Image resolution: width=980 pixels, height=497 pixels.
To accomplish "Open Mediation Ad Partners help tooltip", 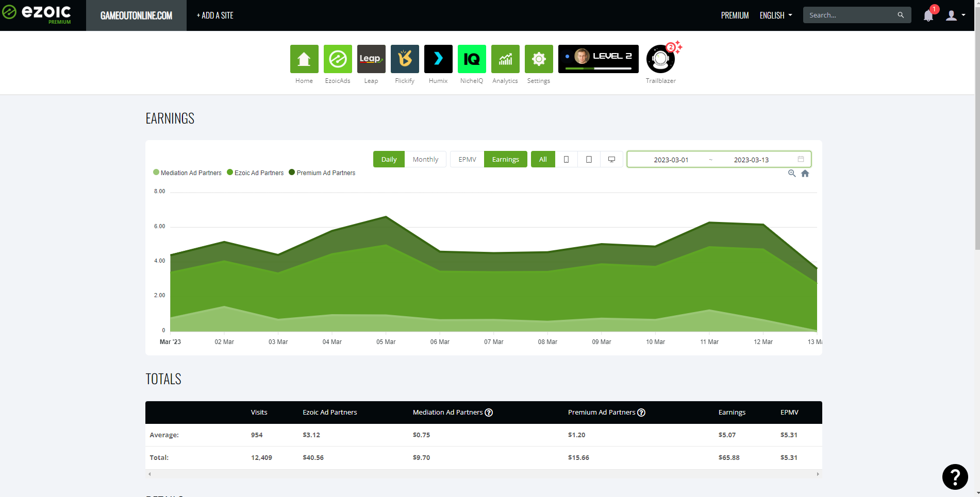I will tap(489, 413).
